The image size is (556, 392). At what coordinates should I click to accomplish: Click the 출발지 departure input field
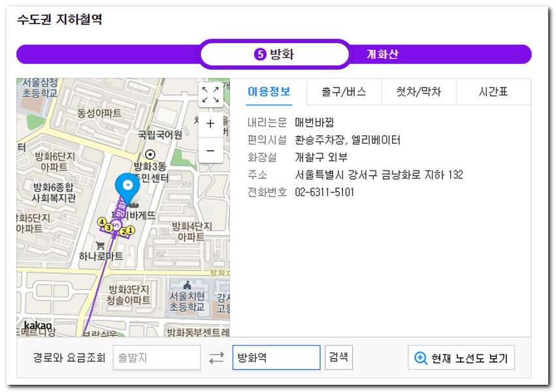click(x=157, y=358)
